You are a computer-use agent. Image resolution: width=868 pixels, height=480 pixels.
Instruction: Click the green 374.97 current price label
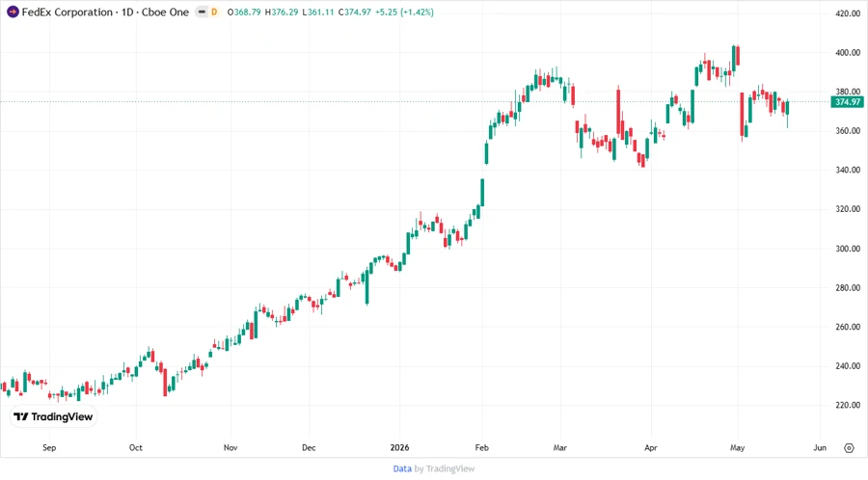coord(848,102)
